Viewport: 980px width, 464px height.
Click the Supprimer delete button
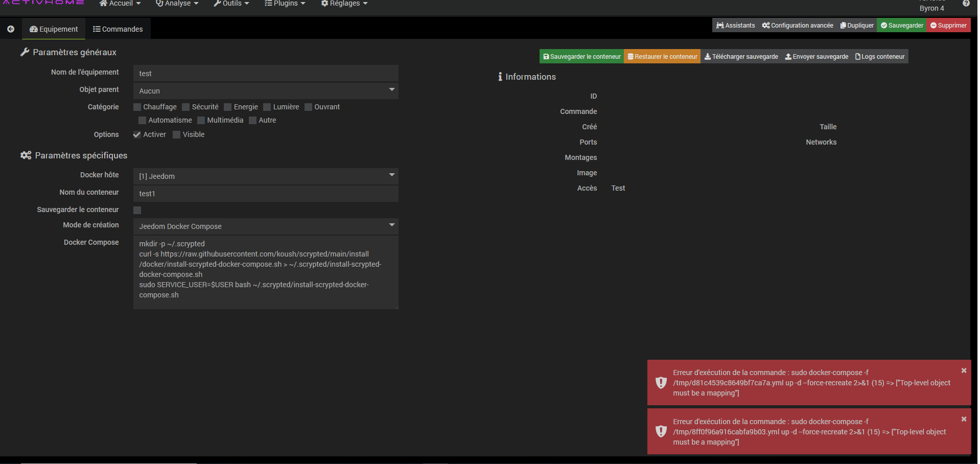pyautogui.click(x=948, y=26)
